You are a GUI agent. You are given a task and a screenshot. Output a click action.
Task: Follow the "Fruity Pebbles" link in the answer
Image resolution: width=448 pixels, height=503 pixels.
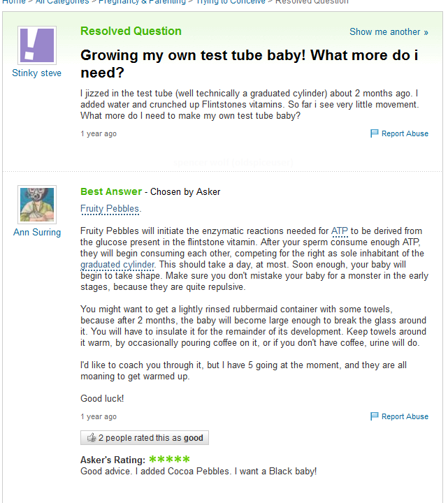tap(110, 209)
